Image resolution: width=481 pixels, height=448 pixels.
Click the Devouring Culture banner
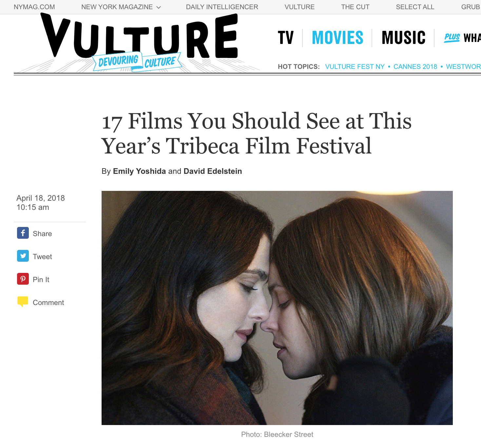pyautogui.click(x=138, y=62)
